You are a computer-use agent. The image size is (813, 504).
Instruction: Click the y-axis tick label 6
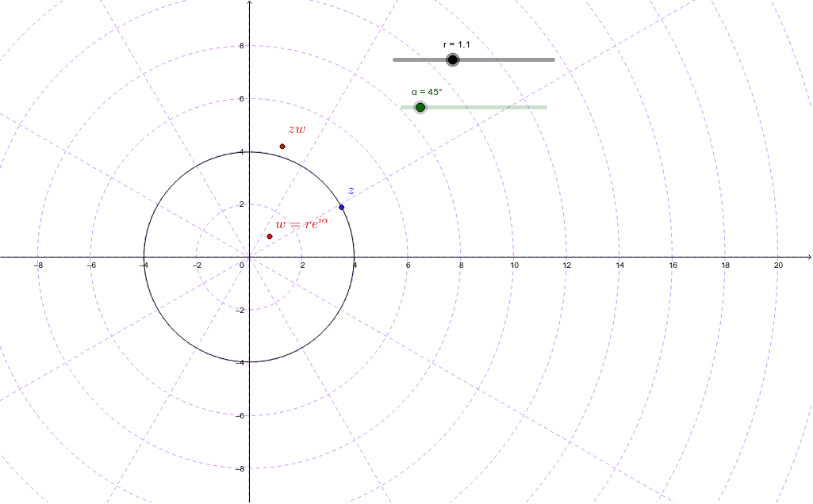[x=241, y=99]
